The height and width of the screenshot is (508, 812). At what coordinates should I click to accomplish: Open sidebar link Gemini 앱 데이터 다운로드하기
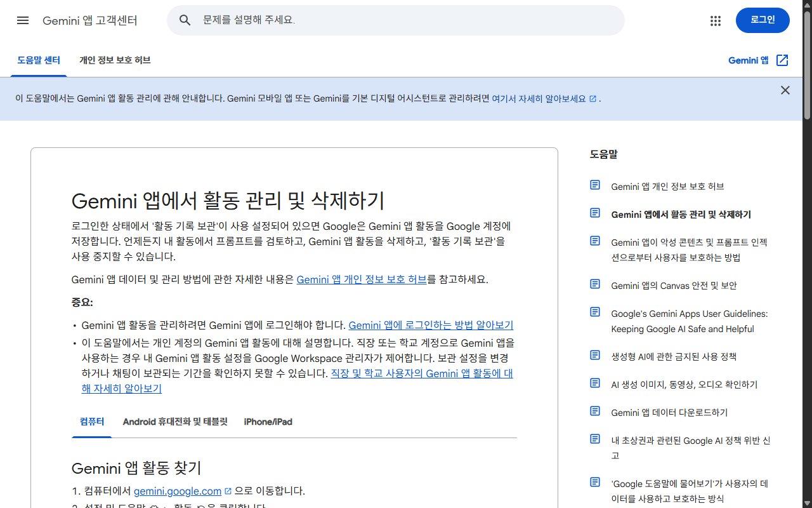tap(669, 413)
